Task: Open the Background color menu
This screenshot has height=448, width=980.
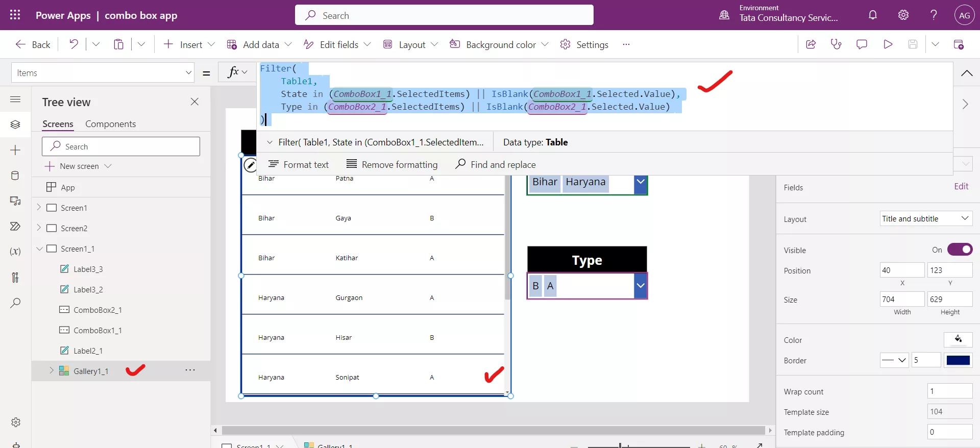Action: point(499,44)
